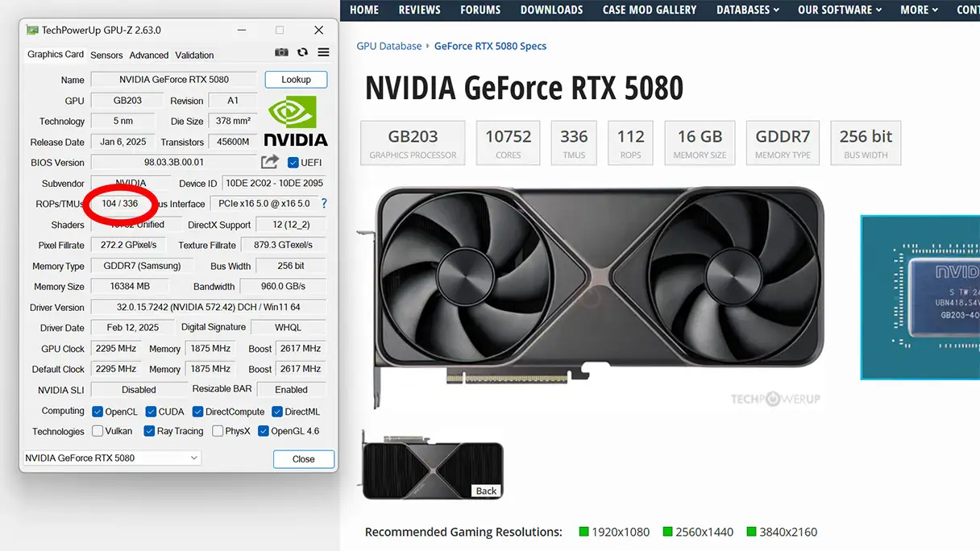
Task: Click the 2560x1440 recommended resolution
Action: point(698,532)
